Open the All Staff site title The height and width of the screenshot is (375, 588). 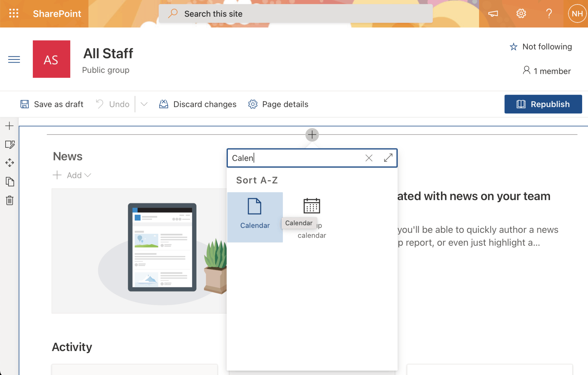[108, 53]
